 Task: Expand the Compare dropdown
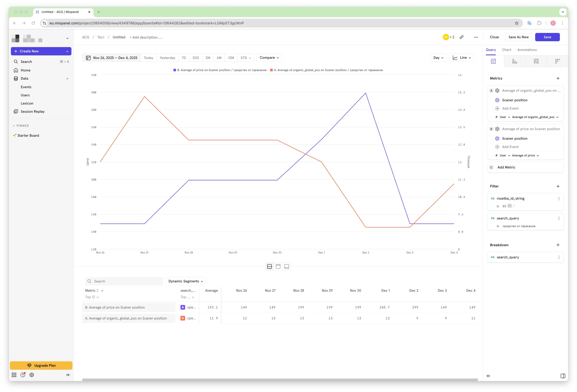(x=269, y=58)
